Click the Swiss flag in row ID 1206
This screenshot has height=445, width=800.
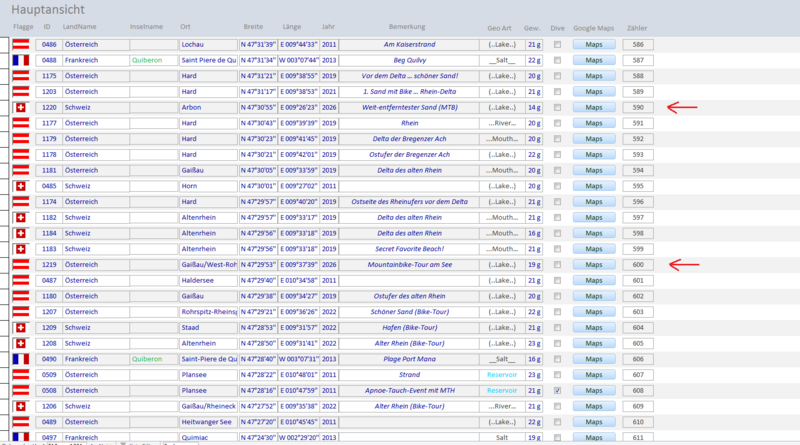[21, 406]
